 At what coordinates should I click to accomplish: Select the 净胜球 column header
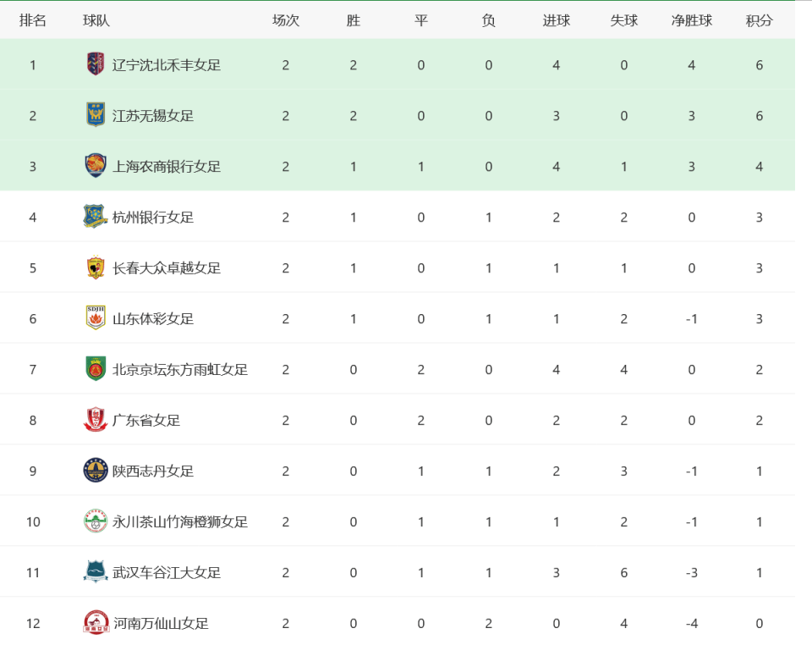(x=691, y=20)
